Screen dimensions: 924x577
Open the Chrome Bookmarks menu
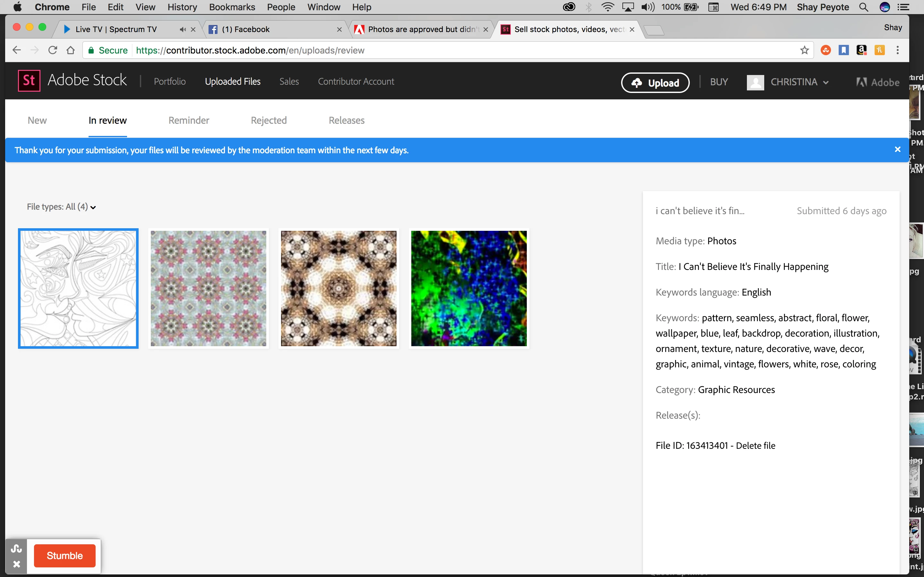[232, 7]
